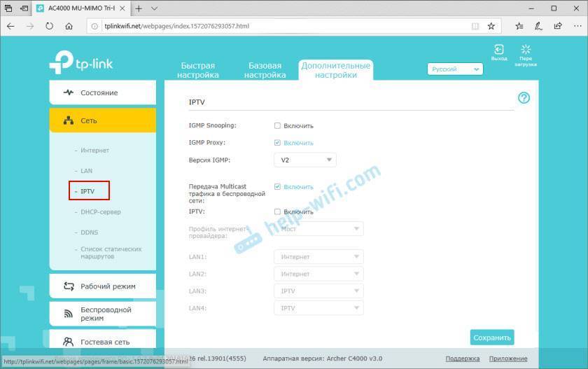Select the LAN submenu item
The height and width of the screenshot is (369, 588).
pos(86,171)
